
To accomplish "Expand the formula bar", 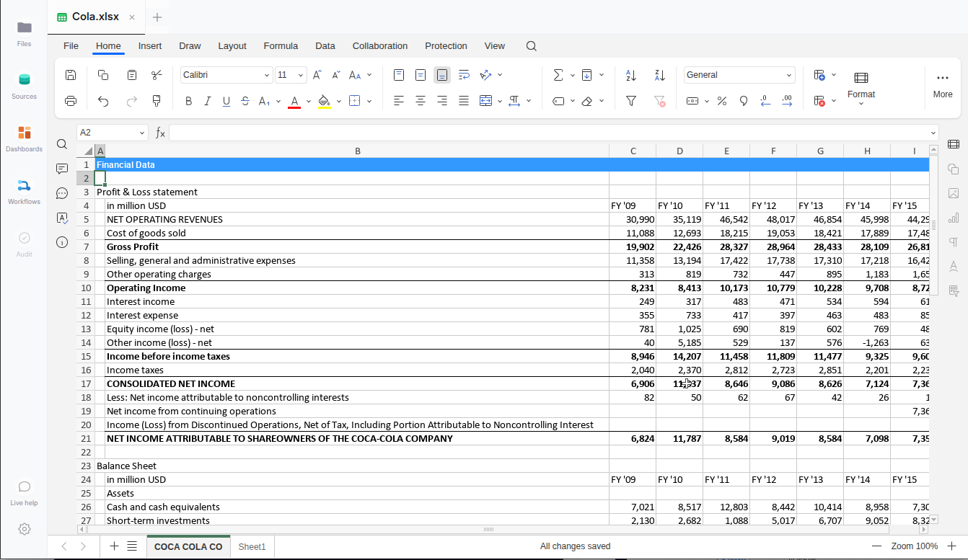I will [x=934, y=133].
